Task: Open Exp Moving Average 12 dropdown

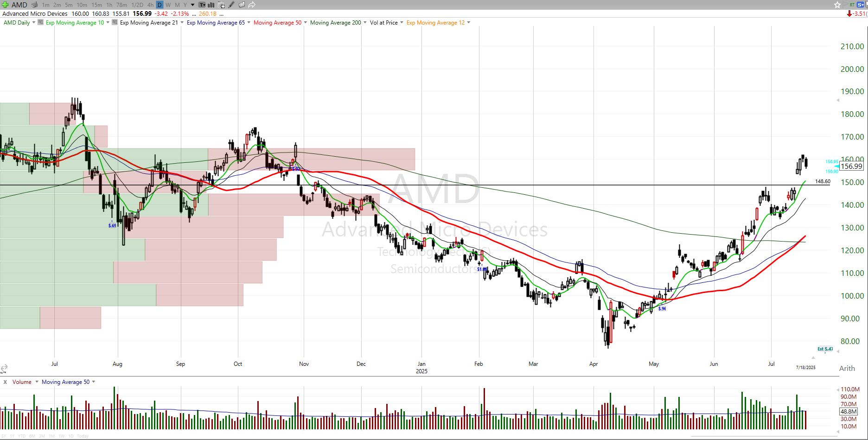Action: [469, 22]
